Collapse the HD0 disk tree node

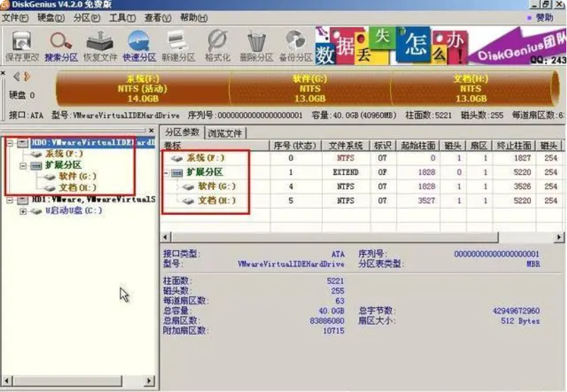pyautogui.click(x=10, y=142)
